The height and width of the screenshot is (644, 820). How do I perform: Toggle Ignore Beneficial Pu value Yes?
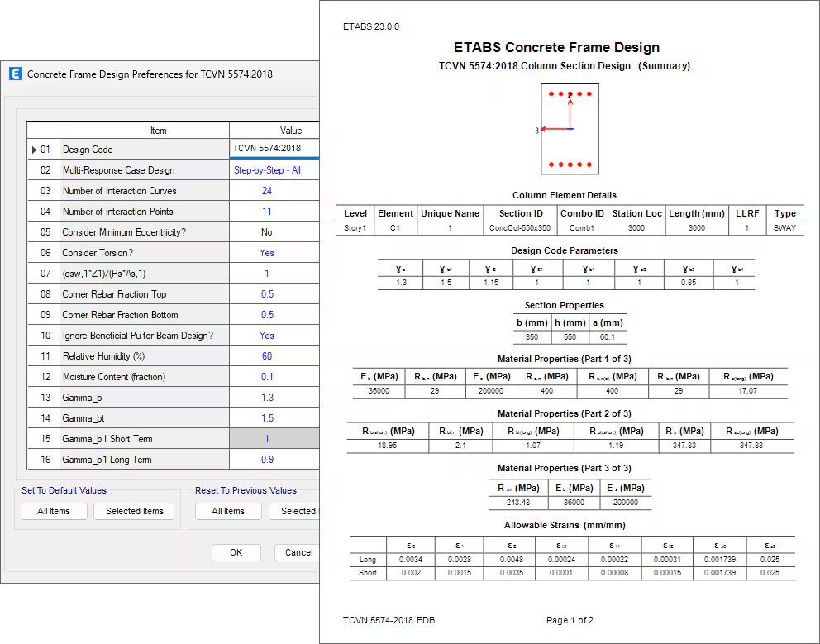267,336
